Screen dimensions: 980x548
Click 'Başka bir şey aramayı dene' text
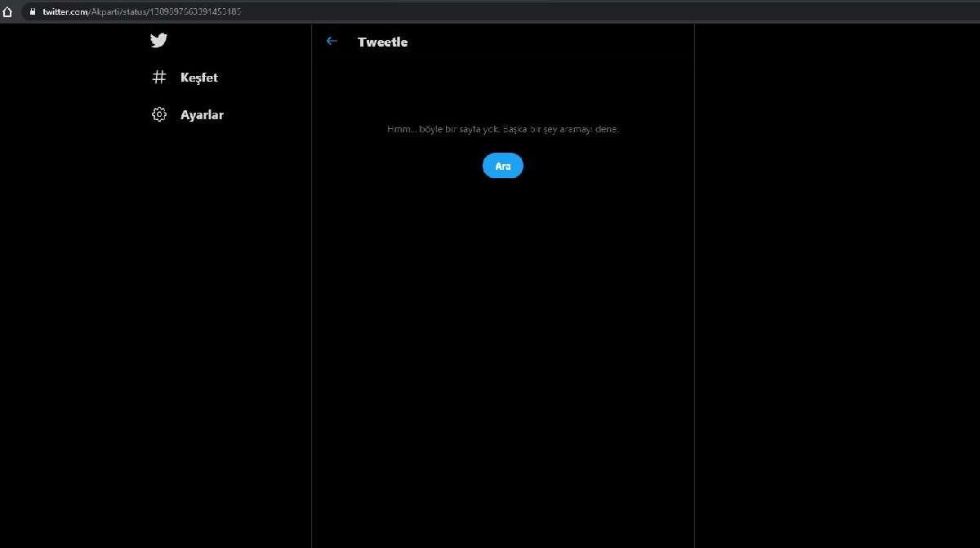pyautogui.click(x=561, y=129)
